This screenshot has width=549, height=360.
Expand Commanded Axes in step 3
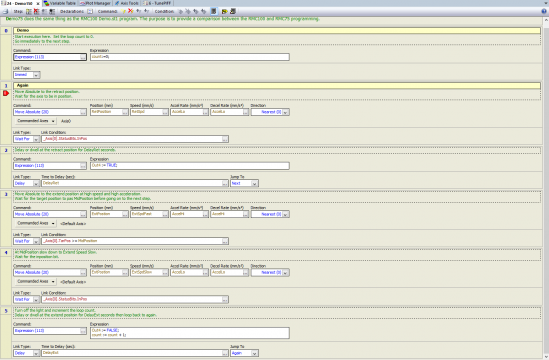point(35,223)
